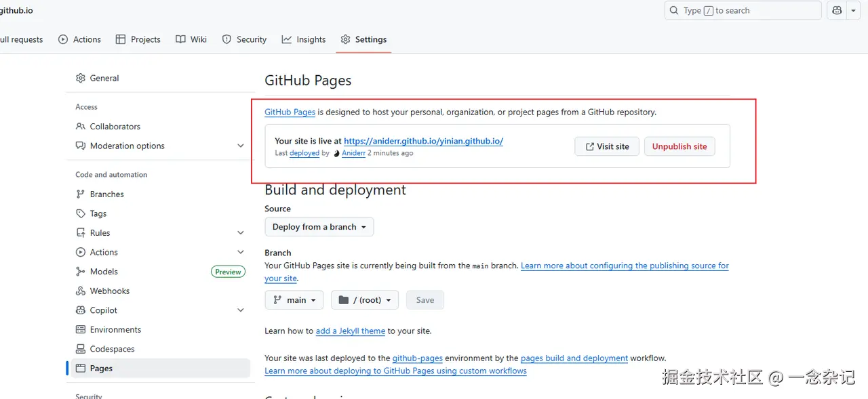Screen dimensions: 868x399
Task: Click the Insights graph icon
Action: pos(287,39)
